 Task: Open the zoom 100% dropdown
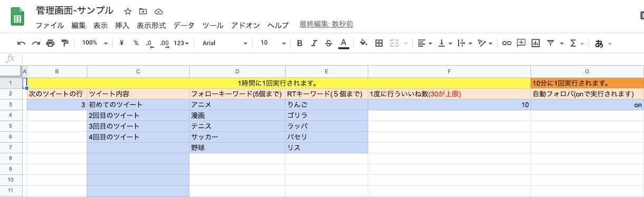coord(95,43)
